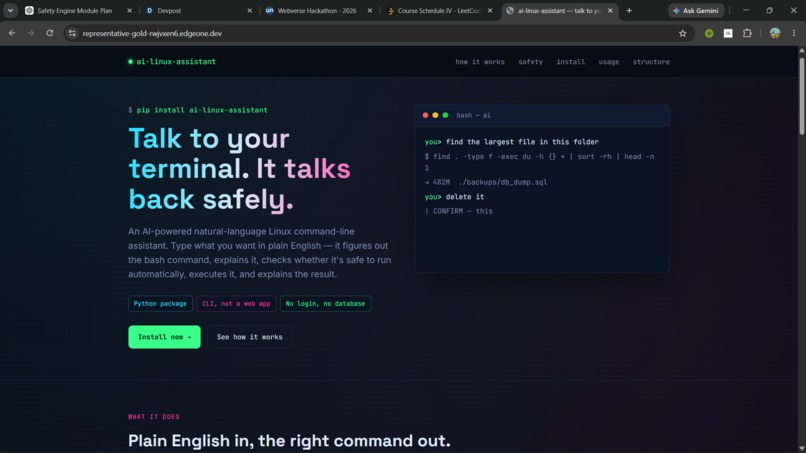Go to 'usage' nav link

(609, 62)
